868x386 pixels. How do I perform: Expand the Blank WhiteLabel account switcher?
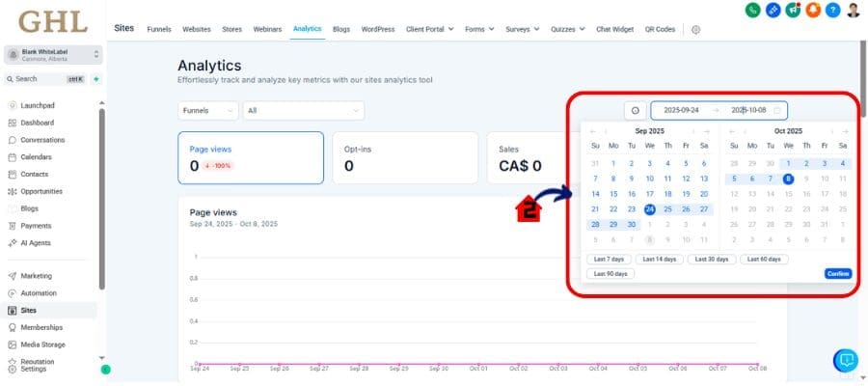tap(52, 57)
